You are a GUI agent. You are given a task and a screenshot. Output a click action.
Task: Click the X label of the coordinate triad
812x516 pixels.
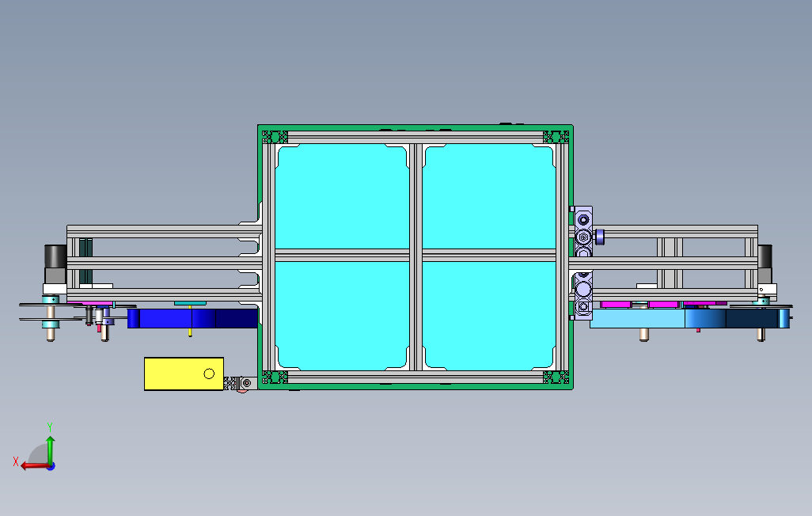point(16,461)
